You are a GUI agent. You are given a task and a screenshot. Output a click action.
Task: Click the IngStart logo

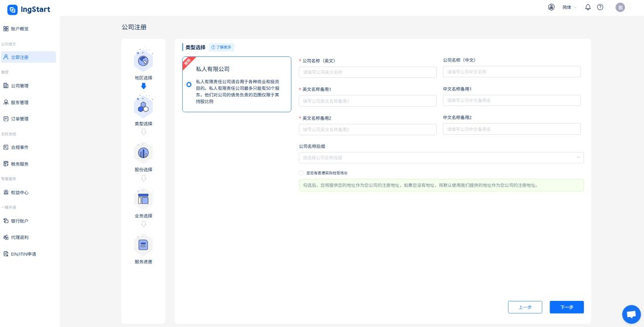pyautogui.click(x=29, y=9)
